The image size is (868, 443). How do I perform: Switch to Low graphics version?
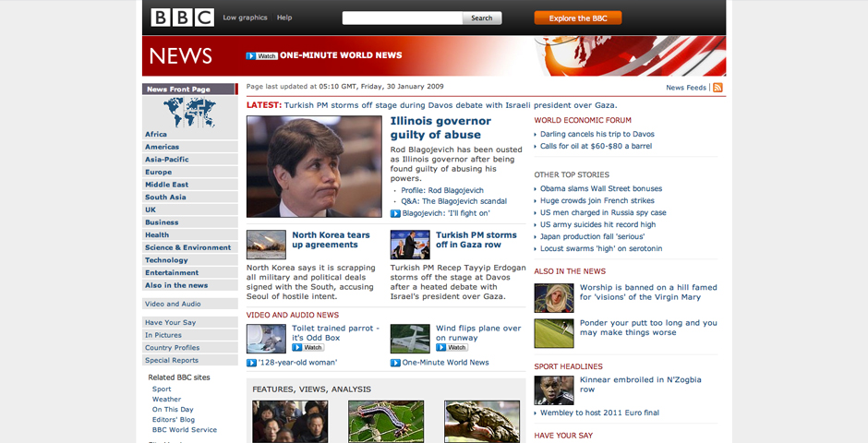(x=246, y=18)
